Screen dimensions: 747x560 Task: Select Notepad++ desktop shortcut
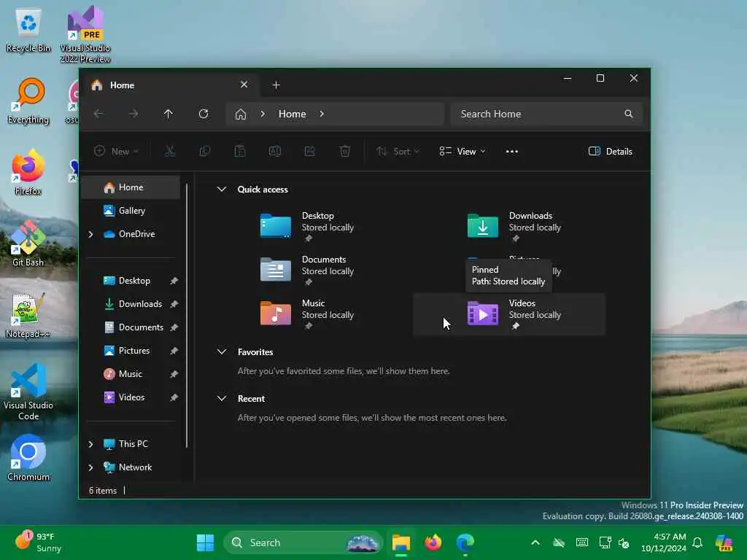(x=28, y=315)
